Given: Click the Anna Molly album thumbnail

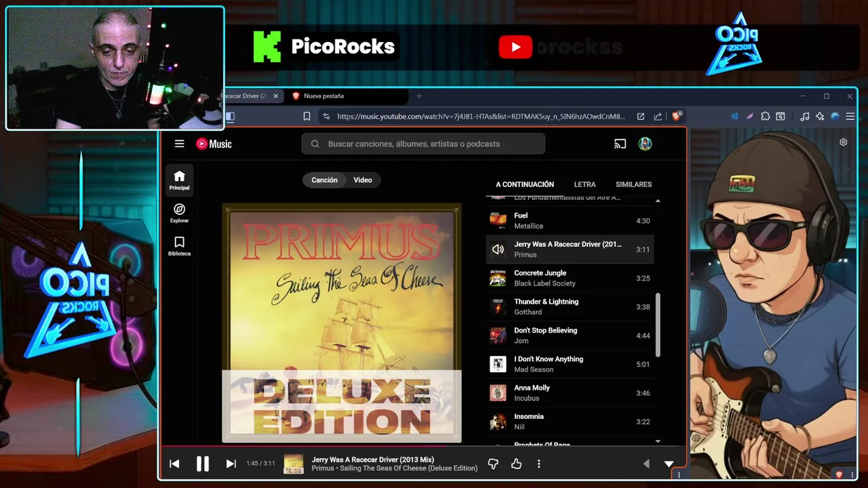Looking at the screenshot, I should pos(498,393).
